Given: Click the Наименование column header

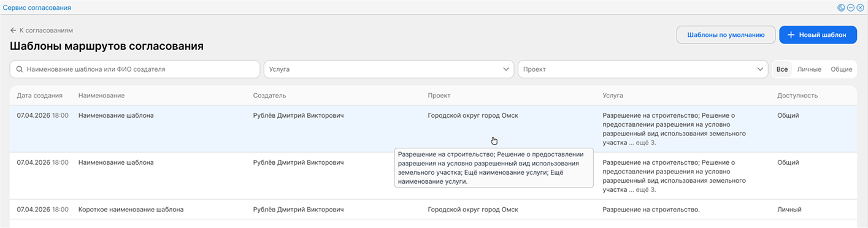Looking at the screenshot, I should tap(102, 96).
